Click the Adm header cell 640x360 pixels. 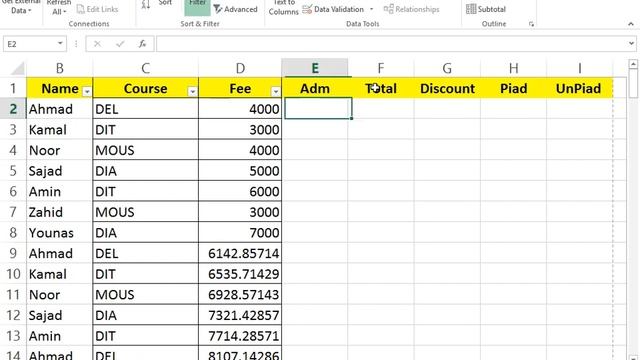click(315, 88)
